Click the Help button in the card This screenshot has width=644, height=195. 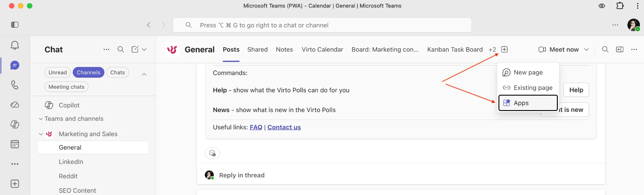[576, 90]
